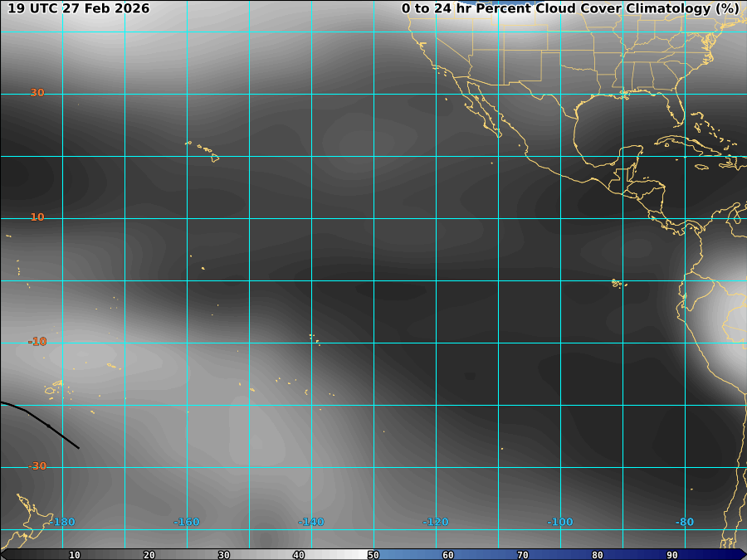This screenshot has height=560, width=747.
Task: Click the right arrow end of colorbar
Action: (x=741, y=554)
